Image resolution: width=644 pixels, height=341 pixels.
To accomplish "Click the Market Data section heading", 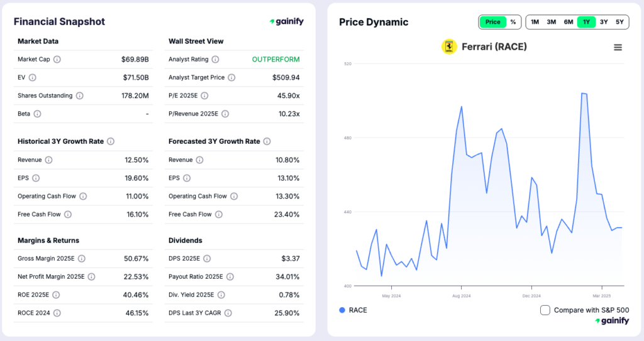I will (38, 41).
